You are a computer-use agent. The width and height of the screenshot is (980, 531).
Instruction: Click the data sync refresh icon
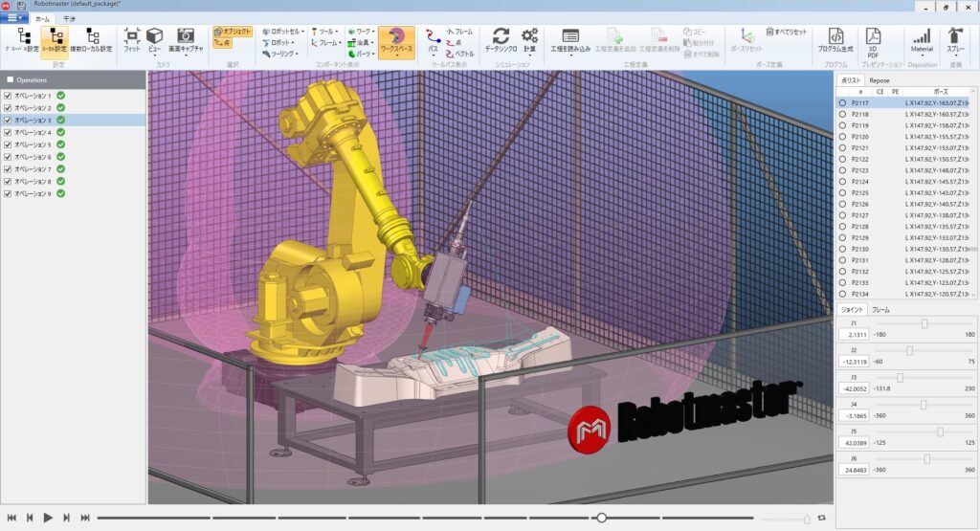(501, 40)
